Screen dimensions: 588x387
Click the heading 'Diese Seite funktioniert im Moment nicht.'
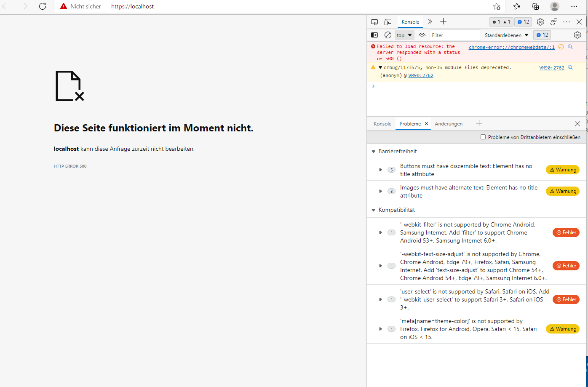pyautogui.click(x=154, y=128)
